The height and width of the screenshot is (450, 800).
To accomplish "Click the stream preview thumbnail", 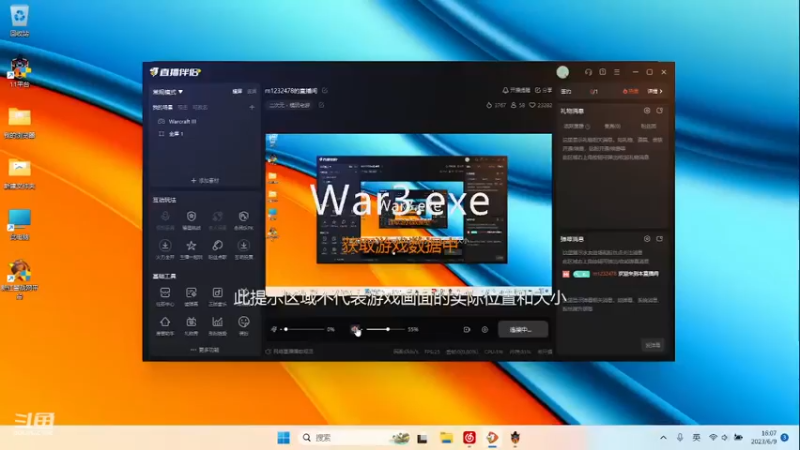I will pos(409,214).
